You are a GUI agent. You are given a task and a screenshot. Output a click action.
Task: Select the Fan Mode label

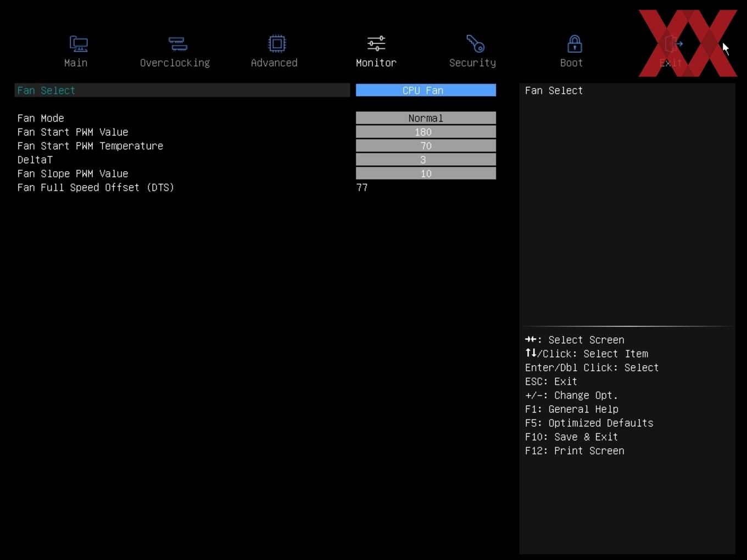pos(41,118)
